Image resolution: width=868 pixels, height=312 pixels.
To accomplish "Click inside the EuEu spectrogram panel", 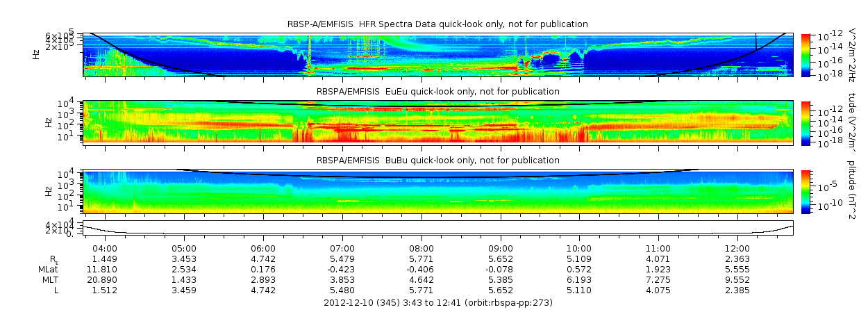I will tap(437, 122).
